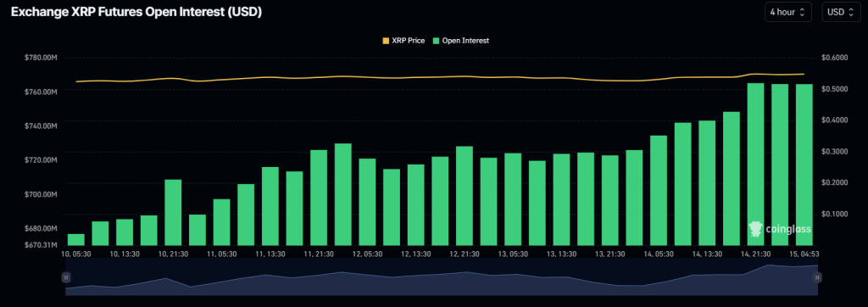This screenshot has width=868, height=307.
Task: Select the bar above 11, 13:30
Action: tap(270, 205)
